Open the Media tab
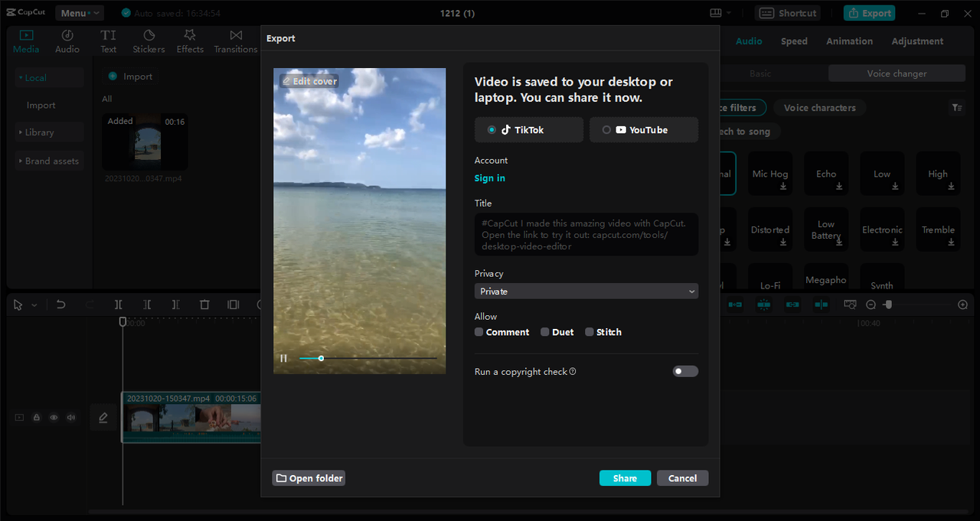Viewport: 980px width, 521px height. point(26,41)
